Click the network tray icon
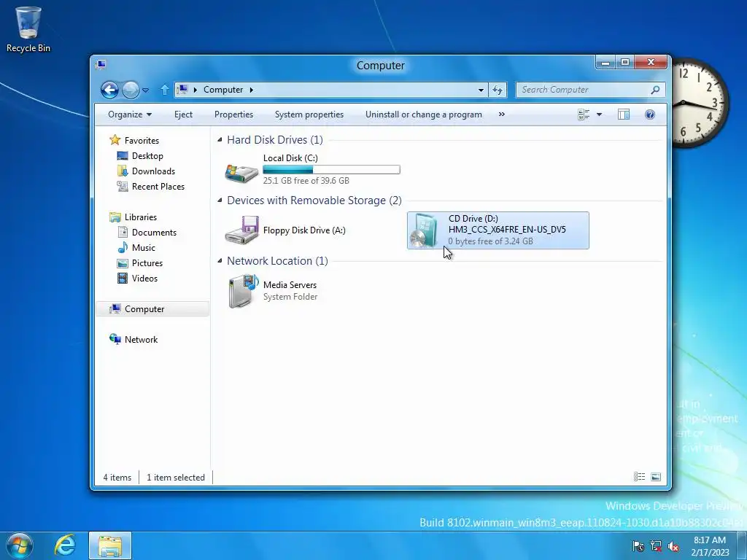This screenshot has height=560, width=747. 656,546
